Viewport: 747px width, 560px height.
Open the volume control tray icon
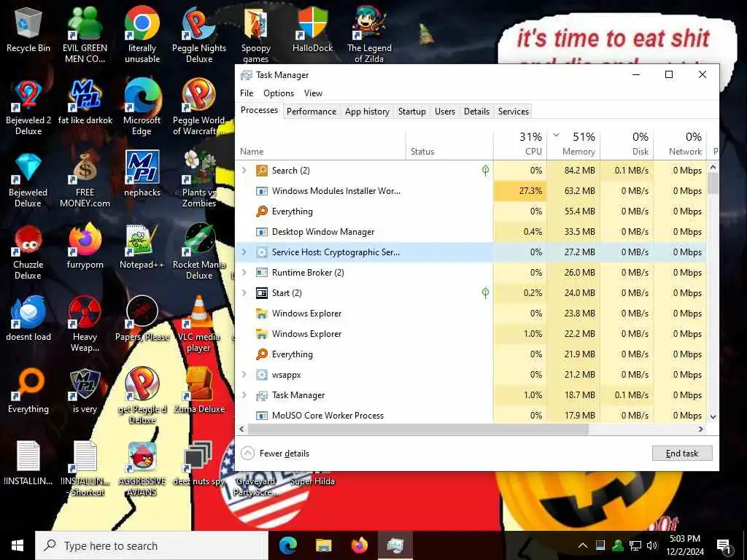point(651,545)
